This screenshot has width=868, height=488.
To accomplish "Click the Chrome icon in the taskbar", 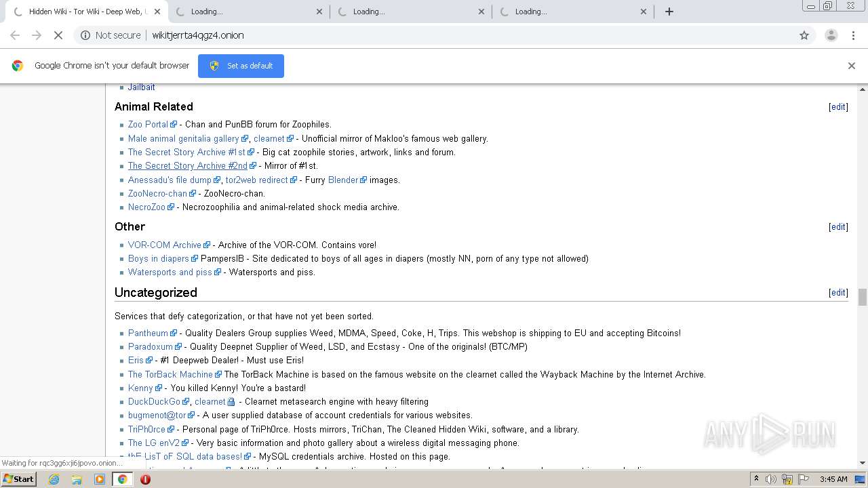I will coord(122,479).
